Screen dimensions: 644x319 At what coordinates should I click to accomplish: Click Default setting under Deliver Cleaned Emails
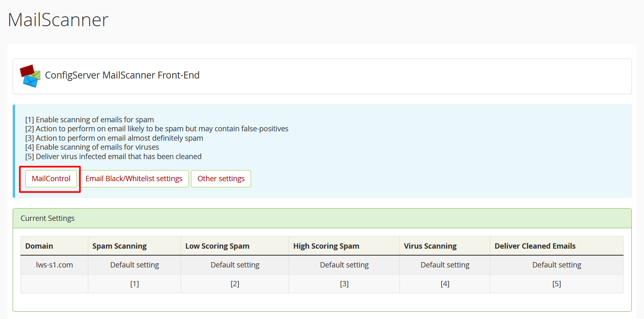[556, 265]
